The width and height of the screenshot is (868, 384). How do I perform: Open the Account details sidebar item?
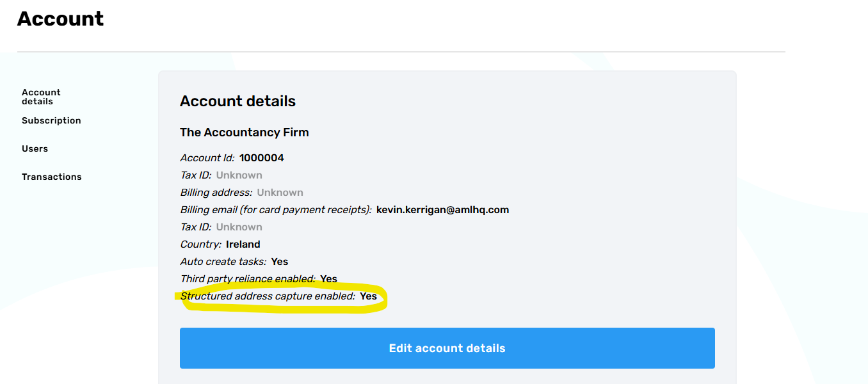[x=41, y=97]
